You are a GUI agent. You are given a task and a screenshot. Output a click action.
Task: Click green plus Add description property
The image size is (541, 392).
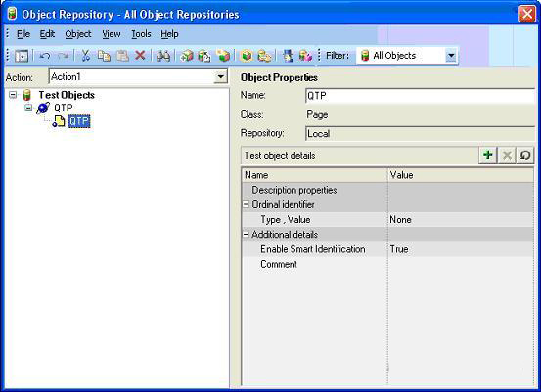point(488,155)
